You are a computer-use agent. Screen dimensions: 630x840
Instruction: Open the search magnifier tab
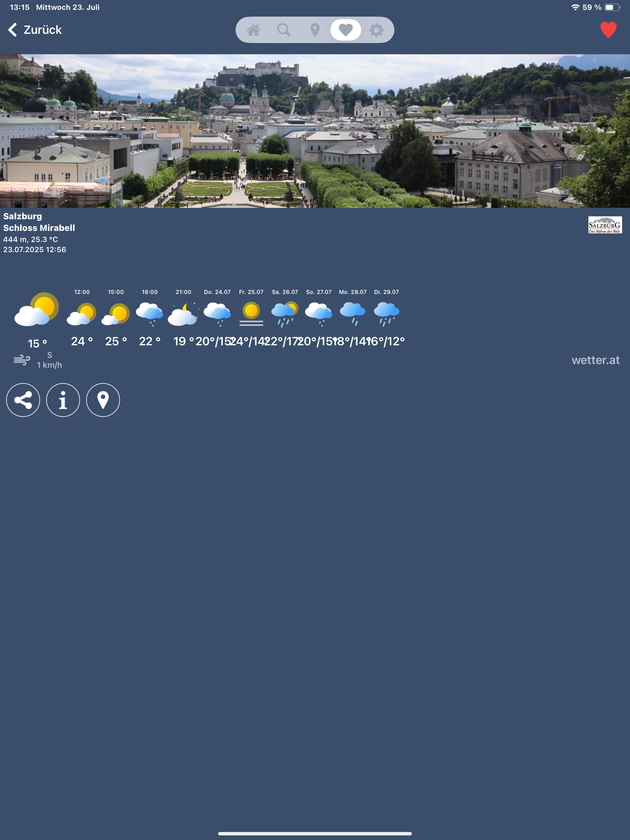pos(284,30)
